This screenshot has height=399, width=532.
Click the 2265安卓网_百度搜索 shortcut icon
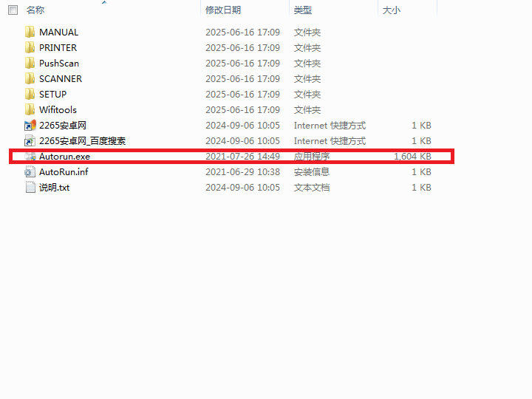tap(30, 141)
